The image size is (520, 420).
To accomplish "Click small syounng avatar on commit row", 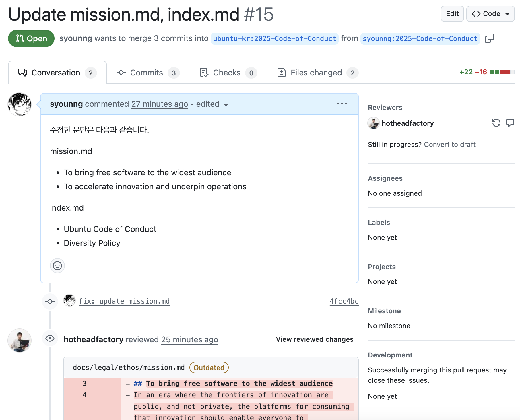I will coord(69,301).
